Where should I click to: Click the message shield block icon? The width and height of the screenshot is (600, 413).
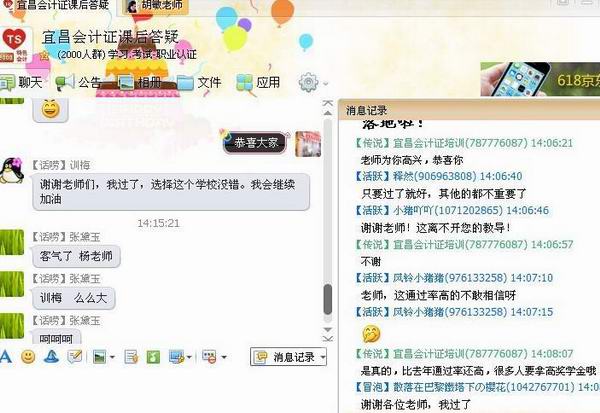(209, 357)
